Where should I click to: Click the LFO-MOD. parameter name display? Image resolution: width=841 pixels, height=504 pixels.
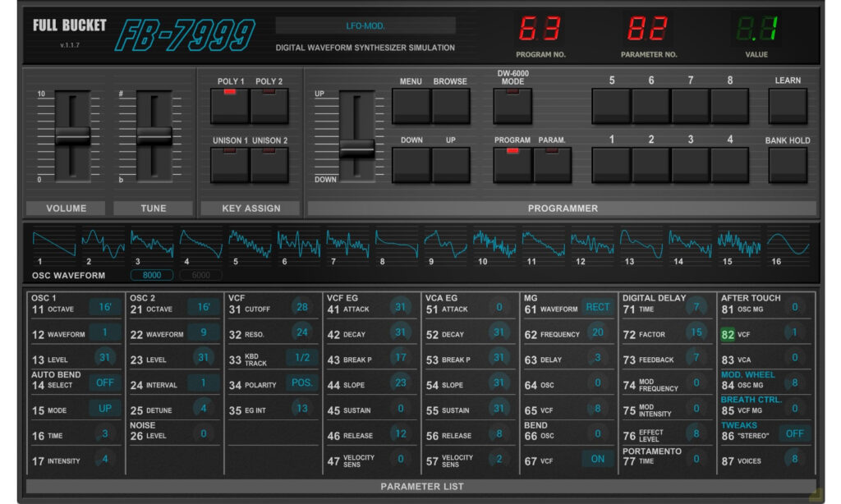tap(365, 25)
